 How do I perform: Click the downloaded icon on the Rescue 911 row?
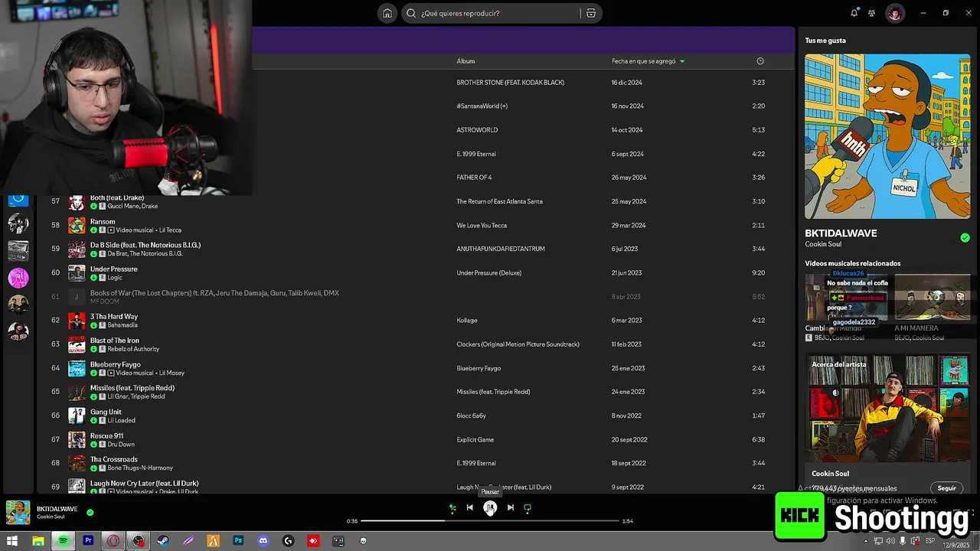[x=93, y=444]
